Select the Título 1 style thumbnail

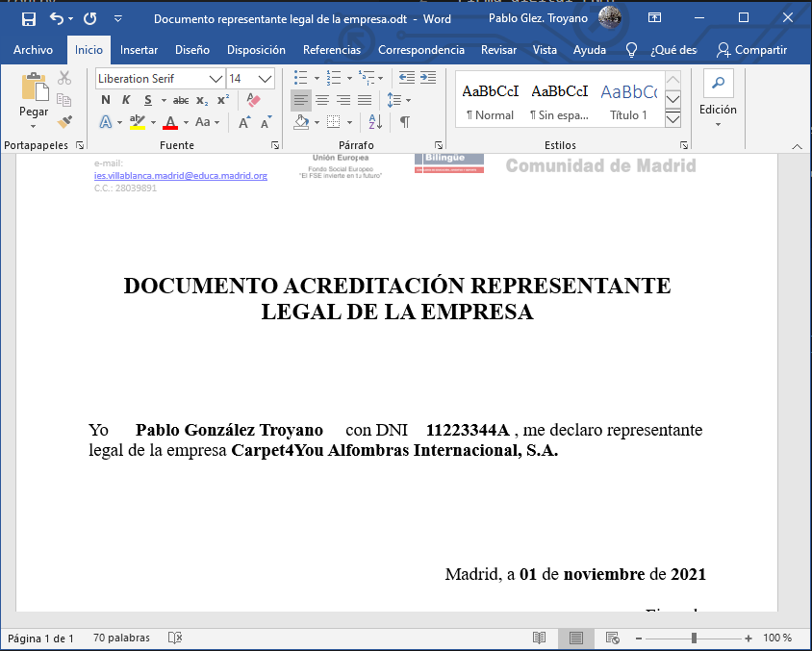(x=628, y=100)
